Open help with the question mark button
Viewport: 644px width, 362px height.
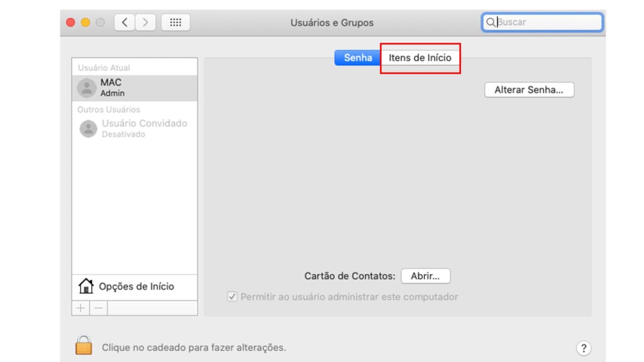583,348
